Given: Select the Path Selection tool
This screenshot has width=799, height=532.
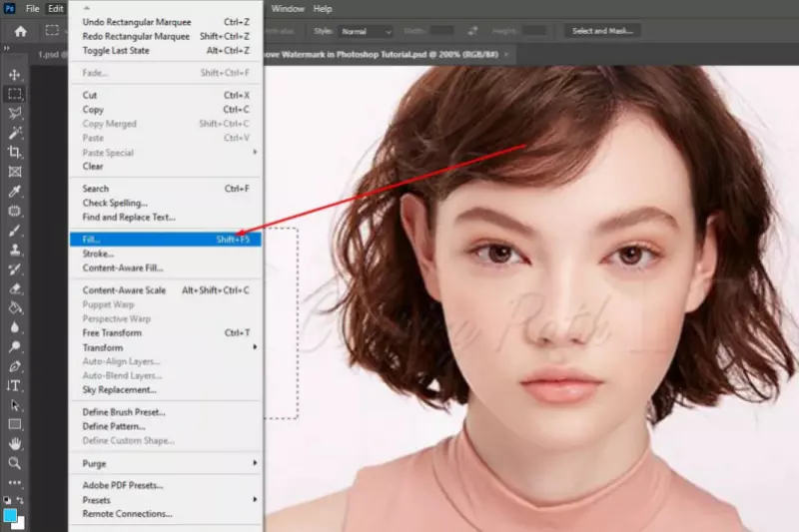Looking at the screenshot, I should [14, 405].
